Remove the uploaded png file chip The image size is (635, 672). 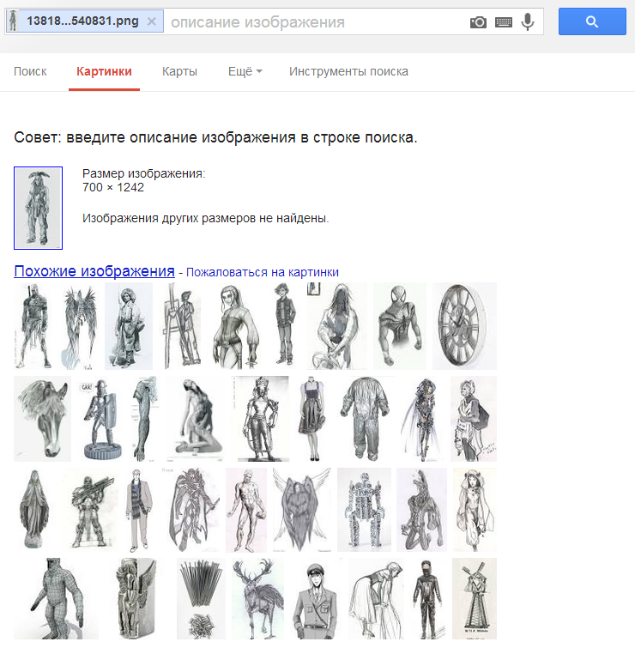click(x=152, y=21)
